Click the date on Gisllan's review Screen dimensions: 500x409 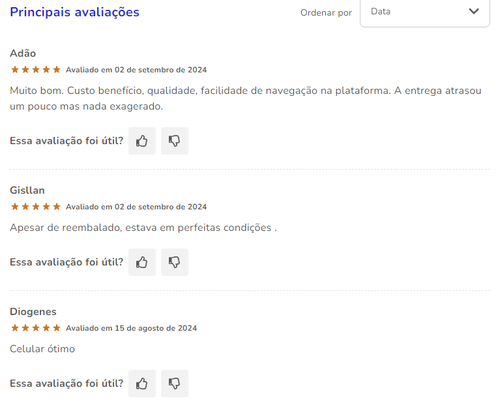(136, 207)
